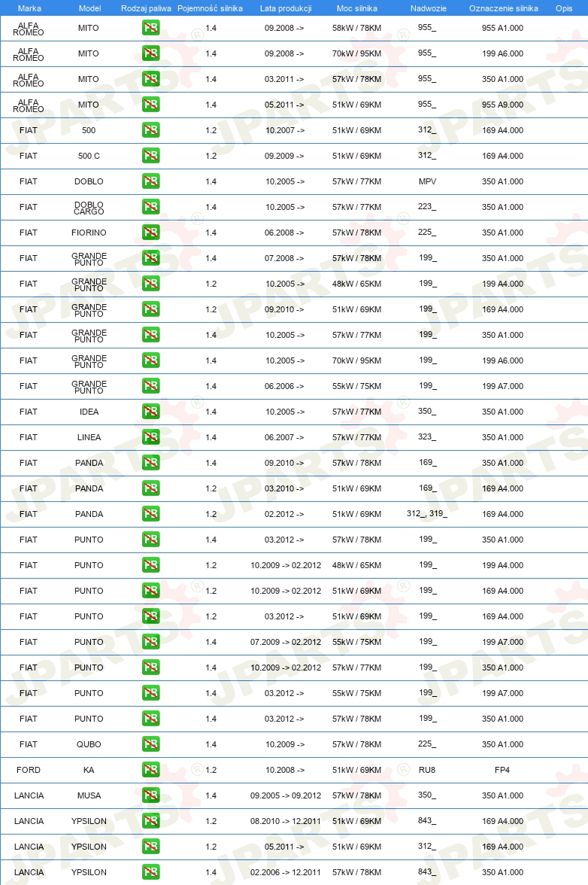Image resolution: width=588 pixels, height=885 pixels.
Task: Select body code 223_ in Doblo Cargo row
Action: tap(427, 206)
